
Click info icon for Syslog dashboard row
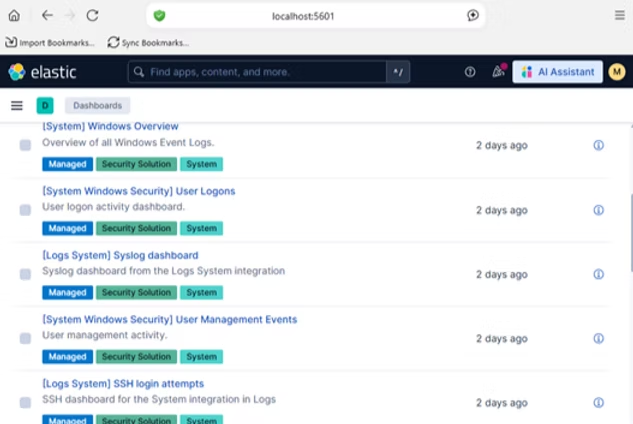598,274
